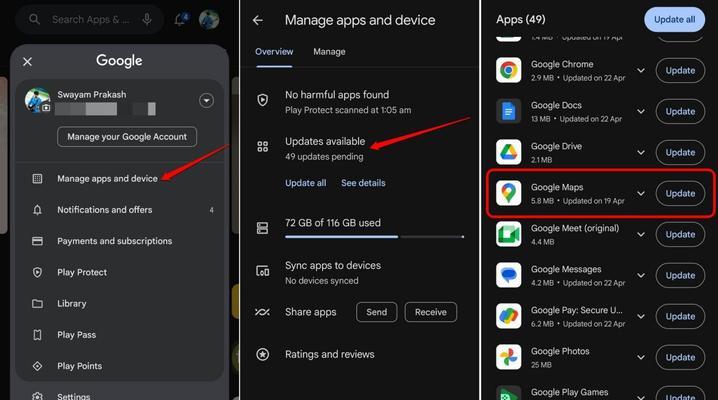Expand Google Docs update details
The width and height of the screenshot is (718, 400).
[641, 111]
